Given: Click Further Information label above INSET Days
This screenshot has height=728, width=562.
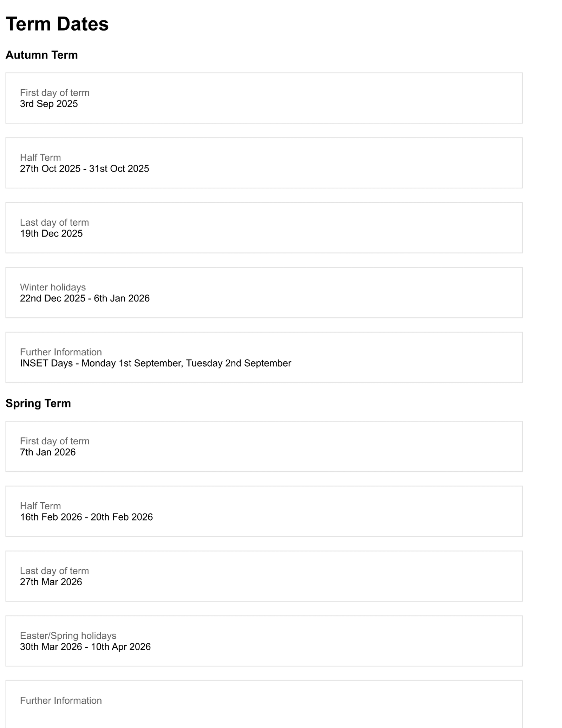Looking at the screenshot, I should click(x=61, y=352).
